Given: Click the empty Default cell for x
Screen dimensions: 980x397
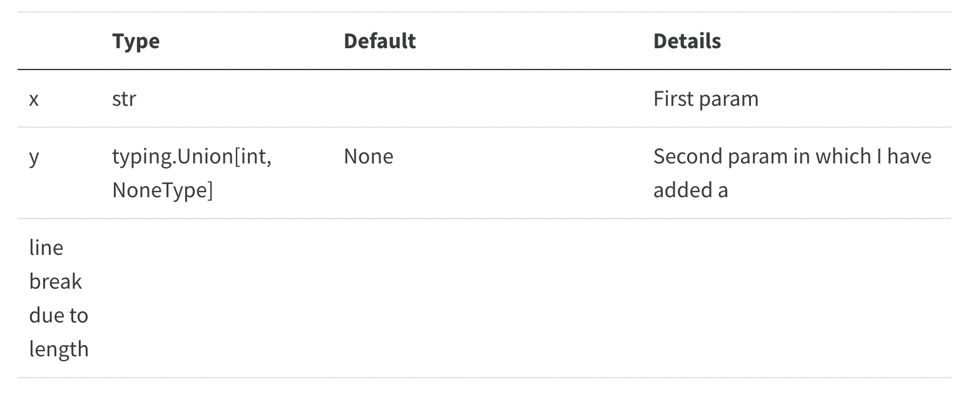Looking at the screenshot, I should (487, 99).
